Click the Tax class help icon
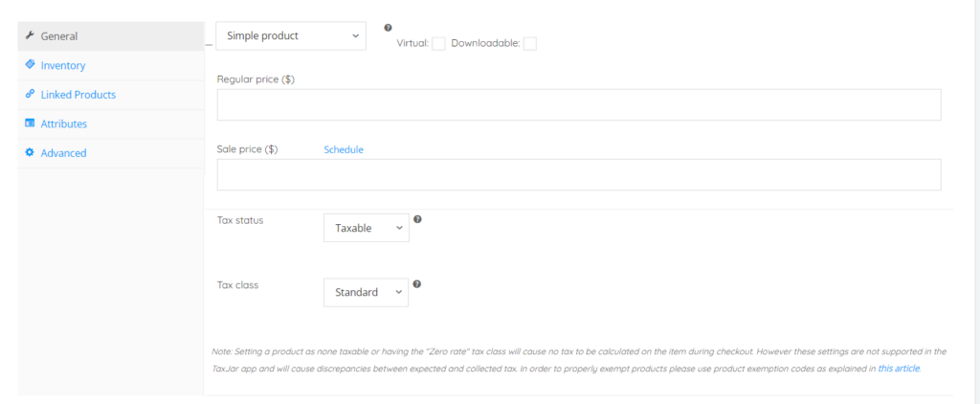Viewport: 980px width, 404px height. (x=417, y=283)
